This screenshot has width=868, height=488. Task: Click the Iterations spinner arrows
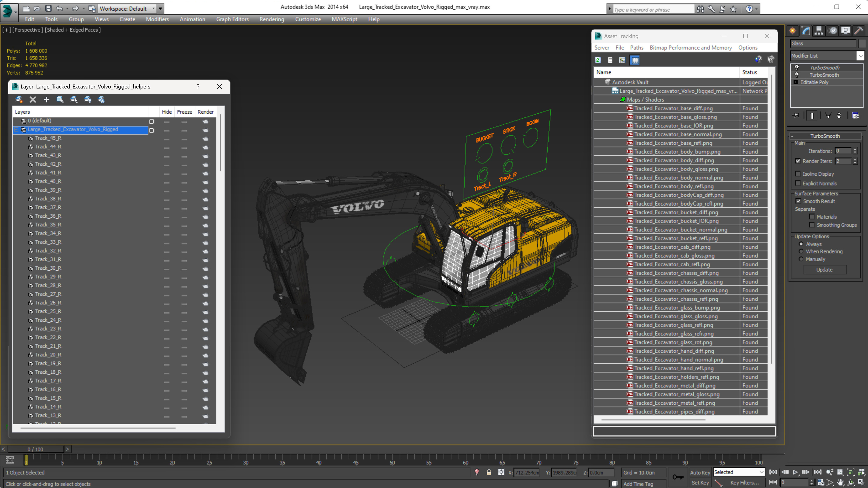[x=855, y=151]
